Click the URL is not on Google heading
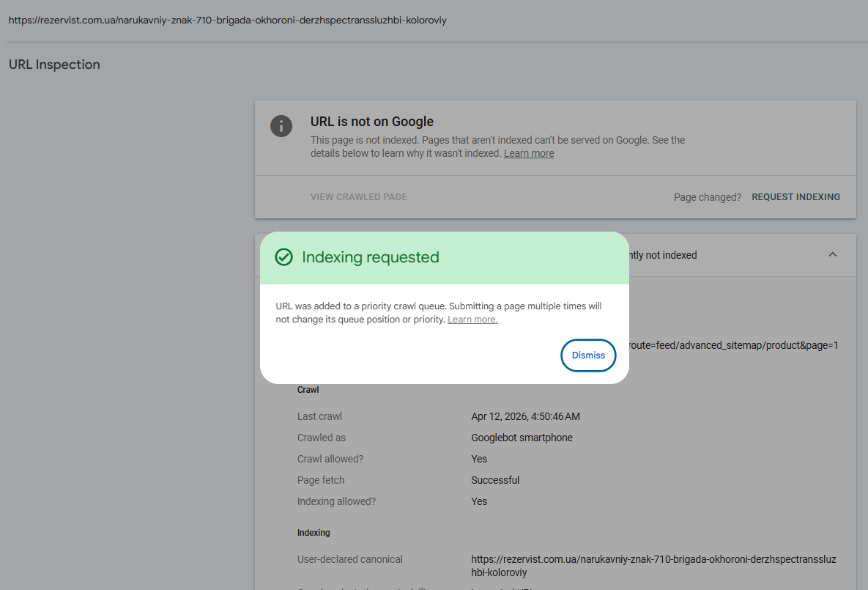 (x=372, y=122)
